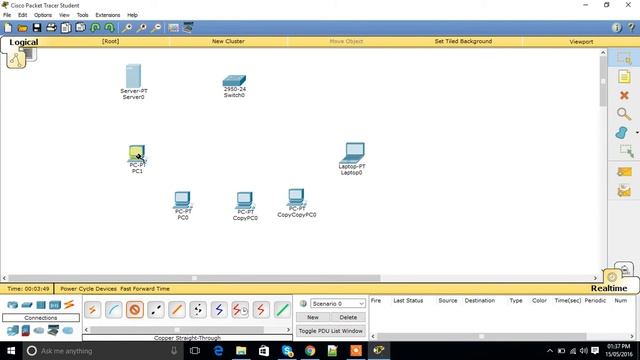Click the Add Complex PDU envelope
The image size is (640, 360).
pos(624,191)
